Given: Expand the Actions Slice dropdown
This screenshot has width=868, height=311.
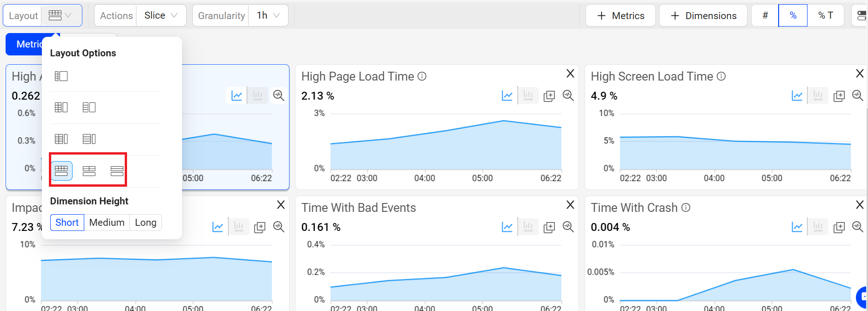Looking at the screenshot, I should (161, 16).
